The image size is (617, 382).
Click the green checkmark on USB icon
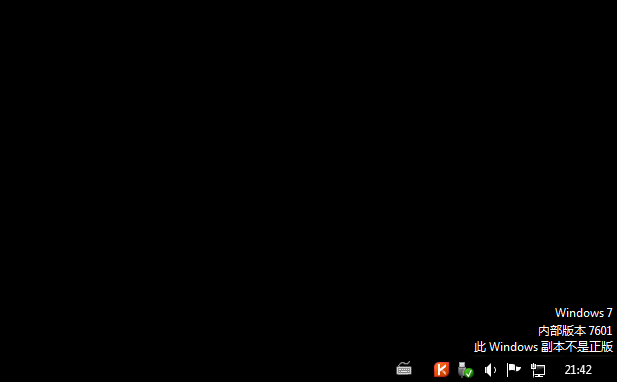(x=469, y=373)
